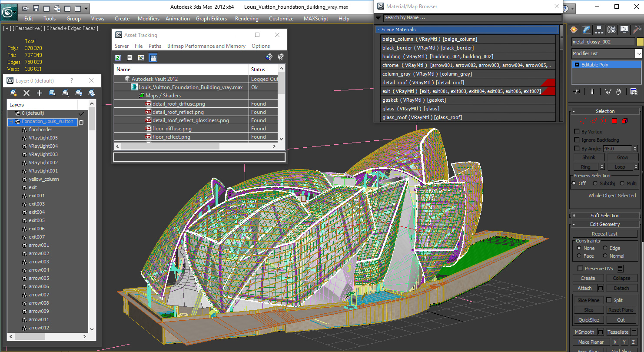Screen dimensions: 644x352
Task: Click the Tree view icon in Asset Tracking
Action: point(141,58)
